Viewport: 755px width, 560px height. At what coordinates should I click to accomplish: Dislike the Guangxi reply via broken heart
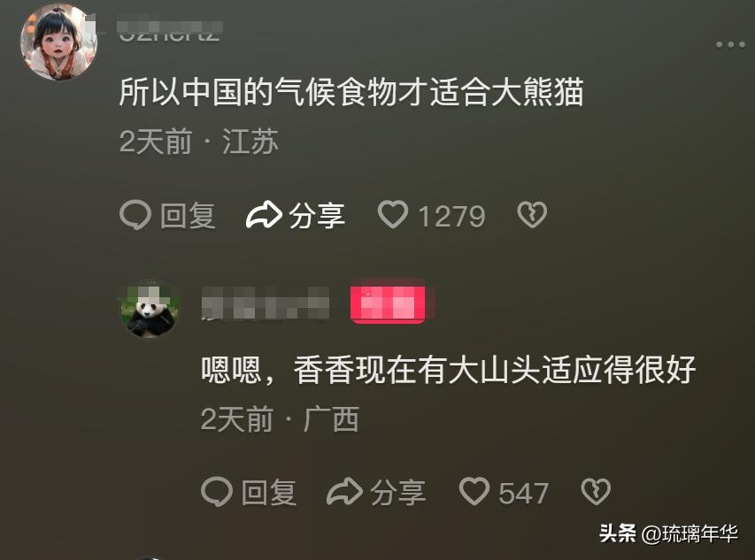coord(596,492)
